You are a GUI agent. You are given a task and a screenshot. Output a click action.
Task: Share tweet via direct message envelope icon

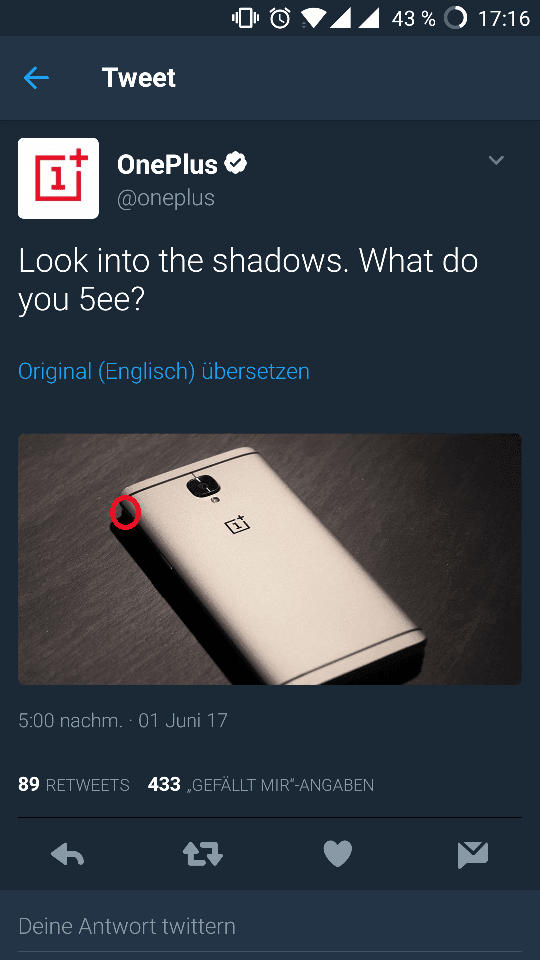[473, 855]
